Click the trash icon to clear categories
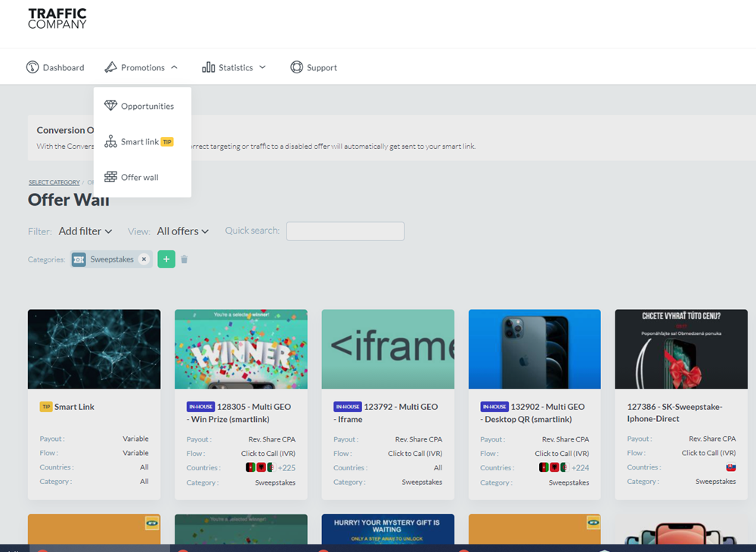The width and height of the screenshot is (756, 552). tap(184, 259)
